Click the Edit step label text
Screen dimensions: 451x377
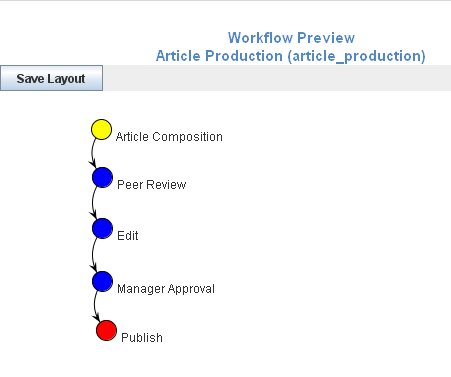tap(128, 236)
